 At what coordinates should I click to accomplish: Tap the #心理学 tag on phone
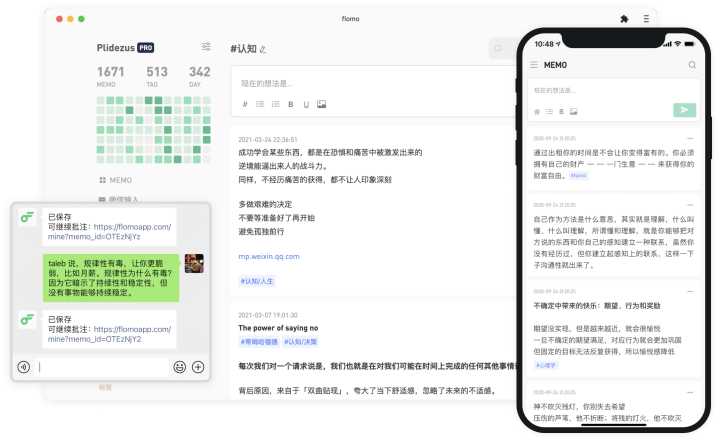pos(546,365)
